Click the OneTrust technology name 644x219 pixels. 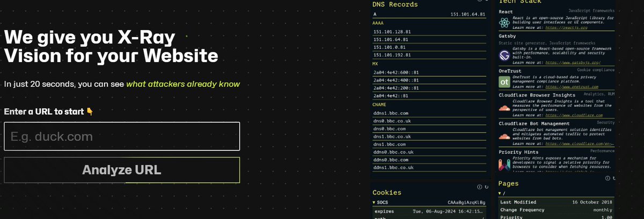pyautogui.click(x=511, y=70)
